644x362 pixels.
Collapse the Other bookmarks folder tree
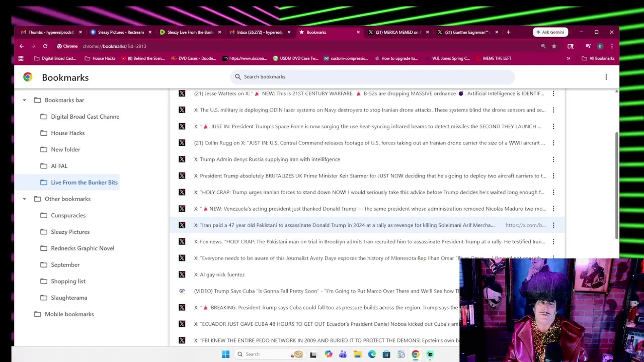24,199
